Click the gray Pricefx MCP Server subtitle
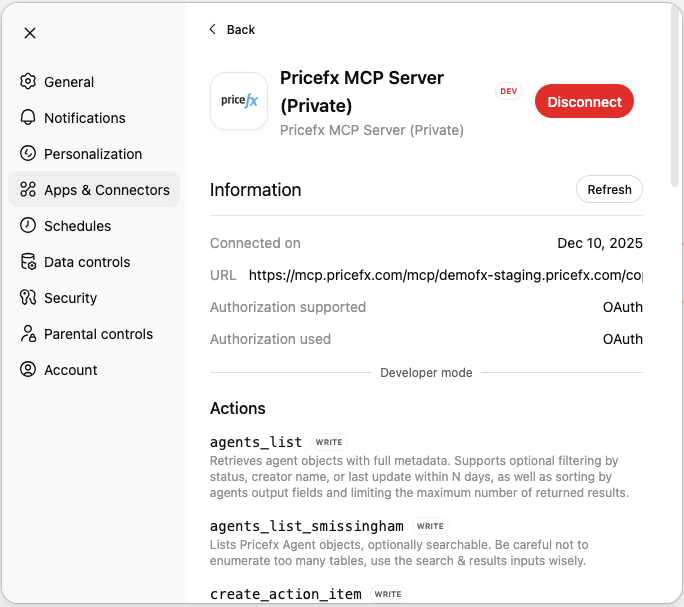The width and height of the screenshot is (684, 607). 372,130
